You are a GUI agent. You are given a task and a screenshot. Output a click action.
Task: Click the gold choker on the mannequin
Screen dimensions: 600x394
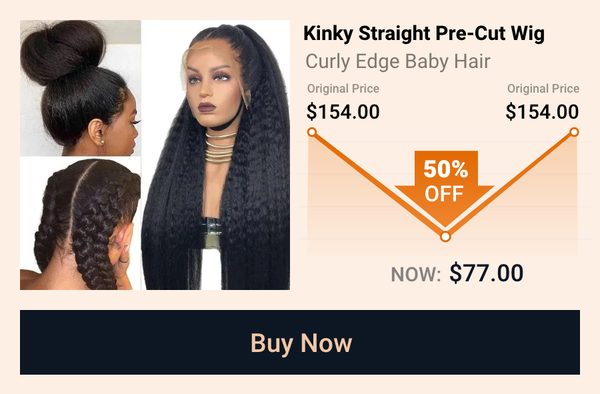[x=220, y=148]
